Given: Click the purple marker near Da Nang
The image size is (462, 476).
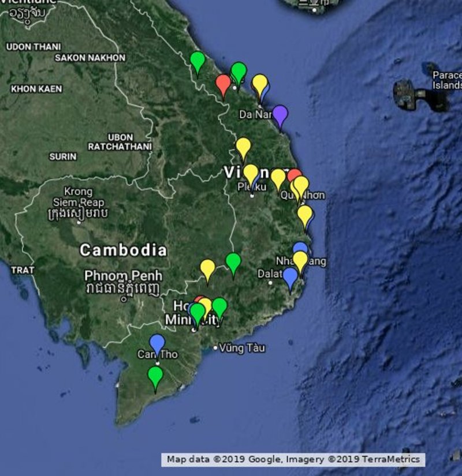Looking at the screenshot, I should [x=280, y=114].
